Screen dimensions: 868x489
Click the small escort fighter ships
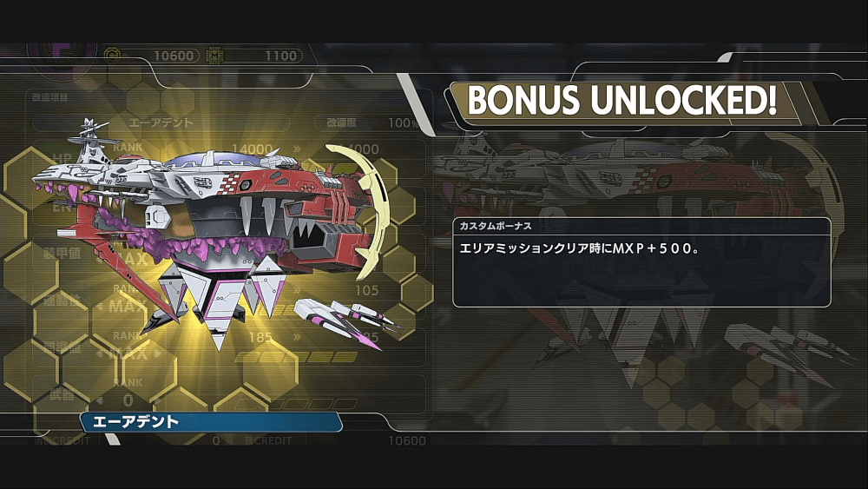click(348, 321)
